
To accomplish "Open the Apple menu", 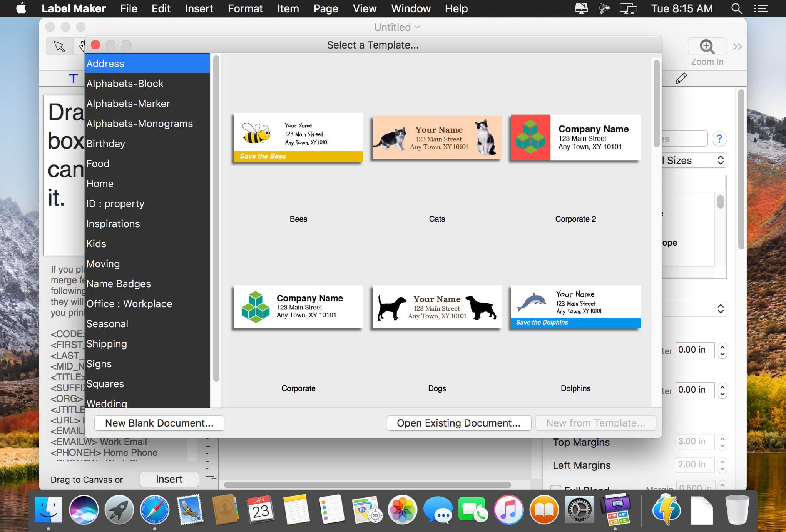I will (x=21, y=8).
